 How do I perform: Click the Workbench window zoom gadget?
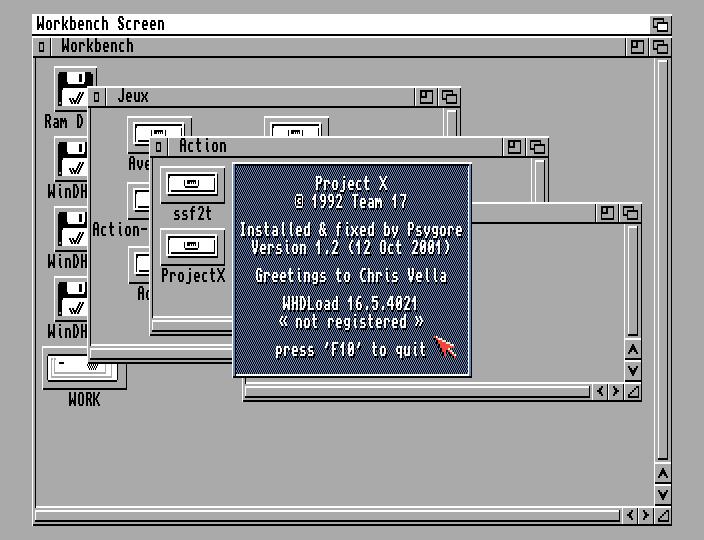point(637,47)
